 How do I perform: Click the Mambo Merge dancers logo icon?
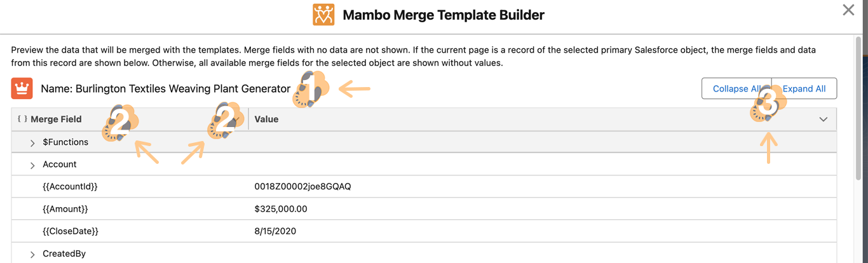click(x=323, y=15)
